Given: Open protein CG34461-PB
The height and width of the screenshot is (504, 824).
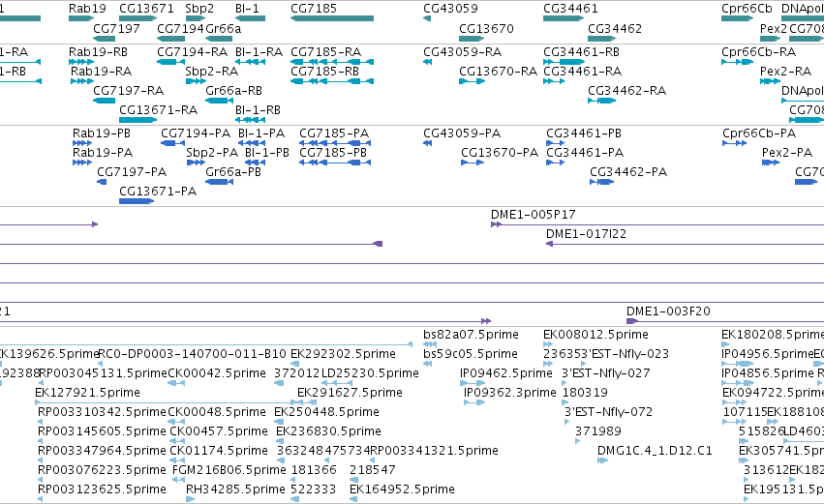Looking at the screenshot, I should pos(584,133).
